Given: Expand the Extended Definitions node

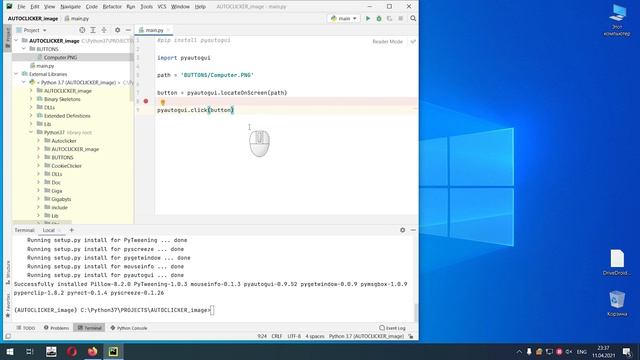Looking at the screenshot, I should [x=31, y=116].
